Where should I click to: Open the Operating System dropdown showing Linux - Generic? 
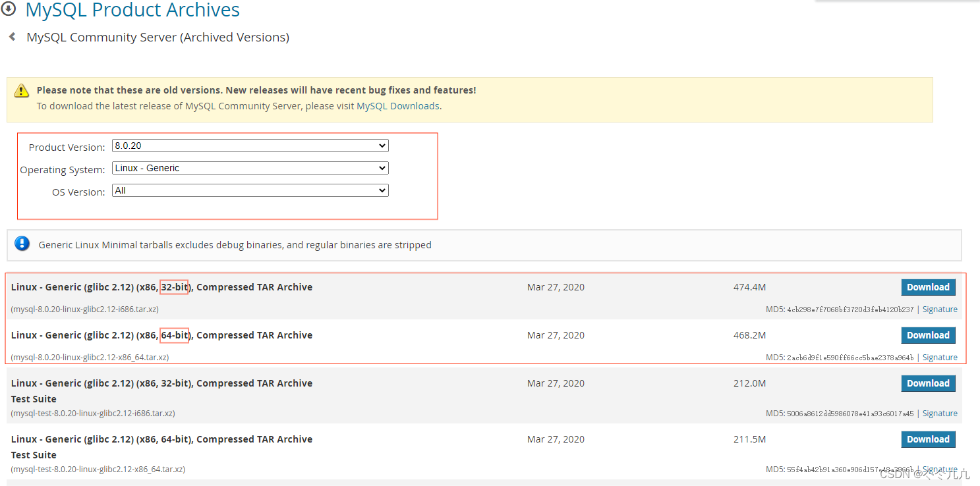pyautogui.click(x=250, y=168)
